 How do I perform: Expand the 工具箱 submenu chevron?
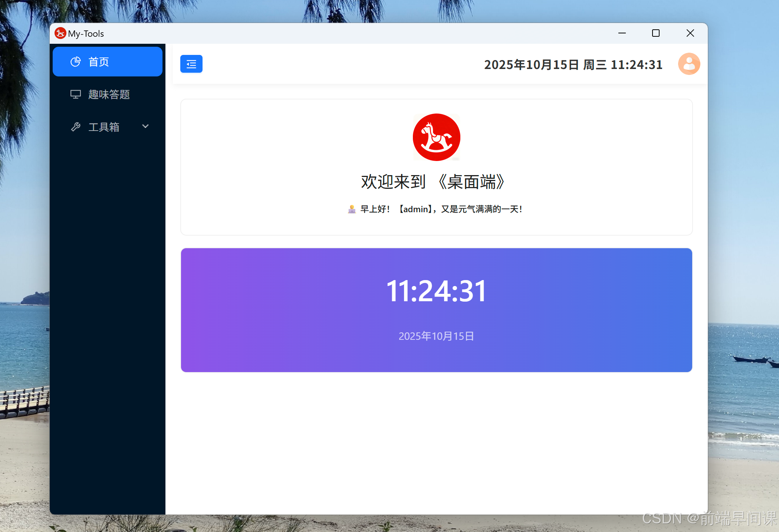[145, 127]
